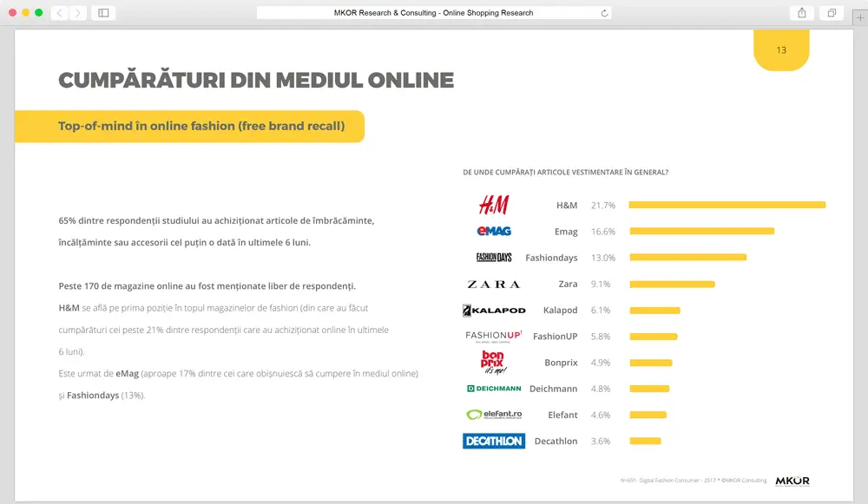
Task: Click the H&M yellow bar in chart
Action: pyautogui.click(x=727, y=205)
